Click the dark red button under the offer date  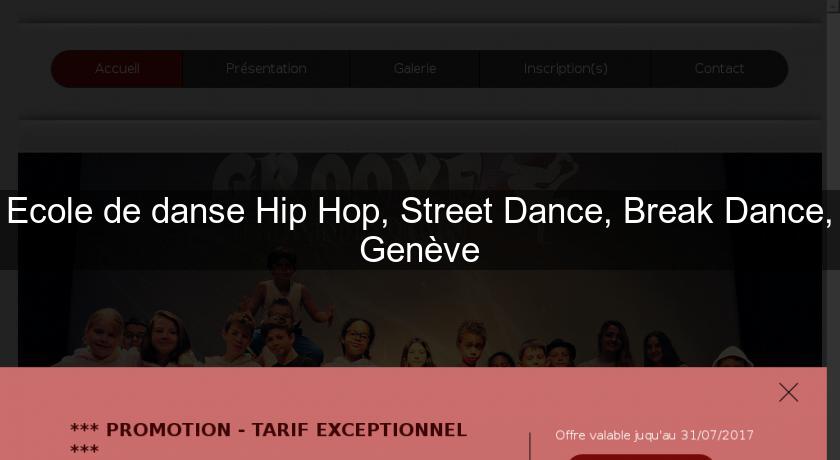coord(641,457)
